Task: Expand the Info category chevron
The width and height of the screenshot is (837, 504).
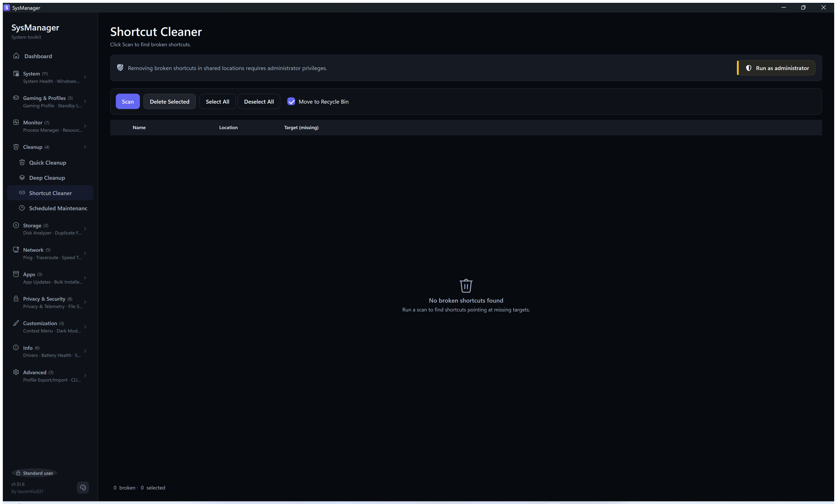Action: coord(85,351)
